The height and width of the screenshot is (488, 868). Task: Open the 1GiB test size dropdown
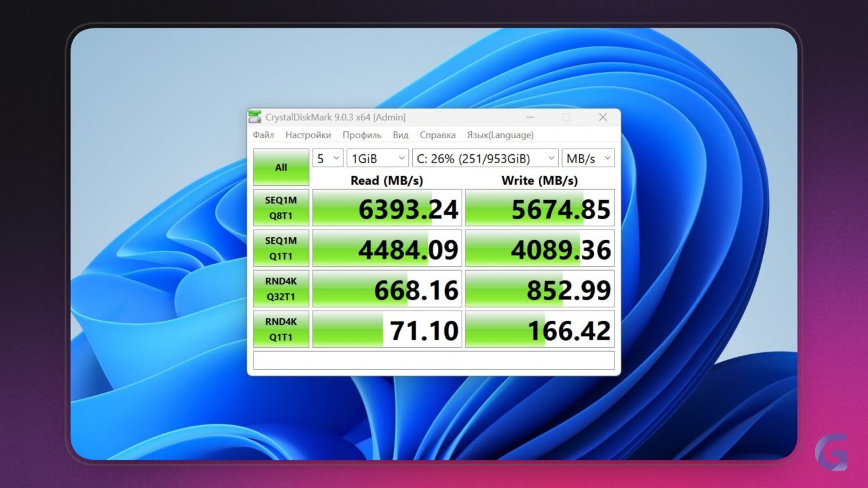377,158
